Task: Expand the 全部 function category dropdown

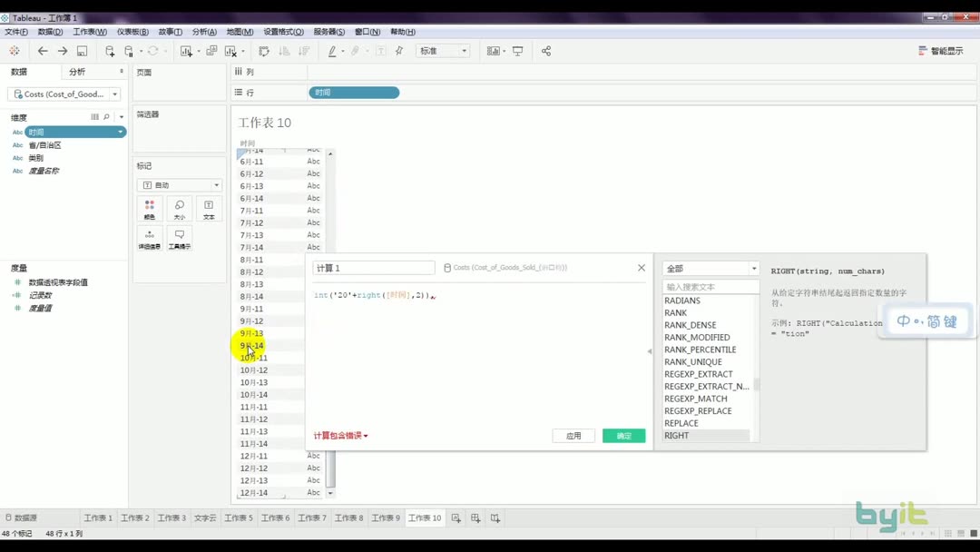Action: 710,269
